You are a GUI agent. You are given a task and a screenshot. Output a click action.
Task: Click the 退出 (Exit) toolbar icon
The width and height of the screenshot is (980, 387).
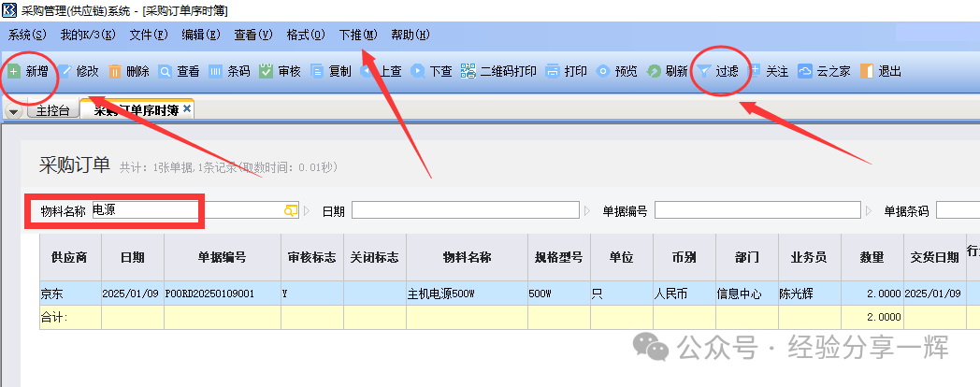pos(866,71)
